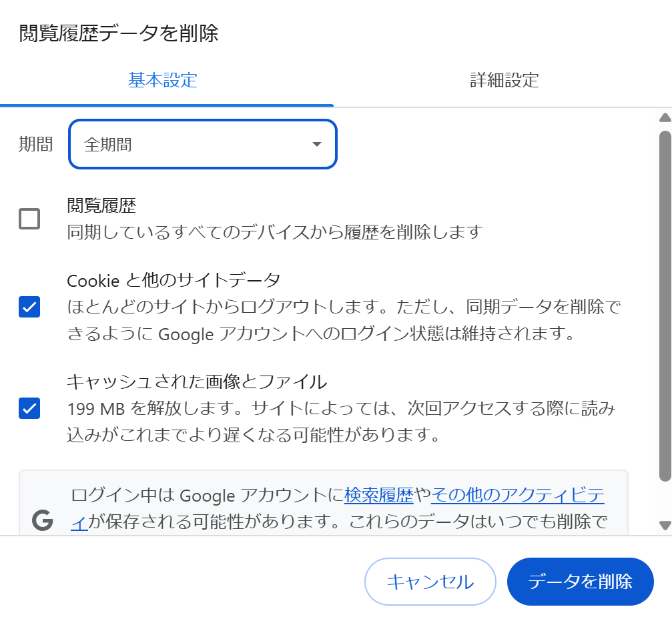This screenshot has height=625, width=672.
Task: Open the 検索履歴 link
Action: point(379,495)
